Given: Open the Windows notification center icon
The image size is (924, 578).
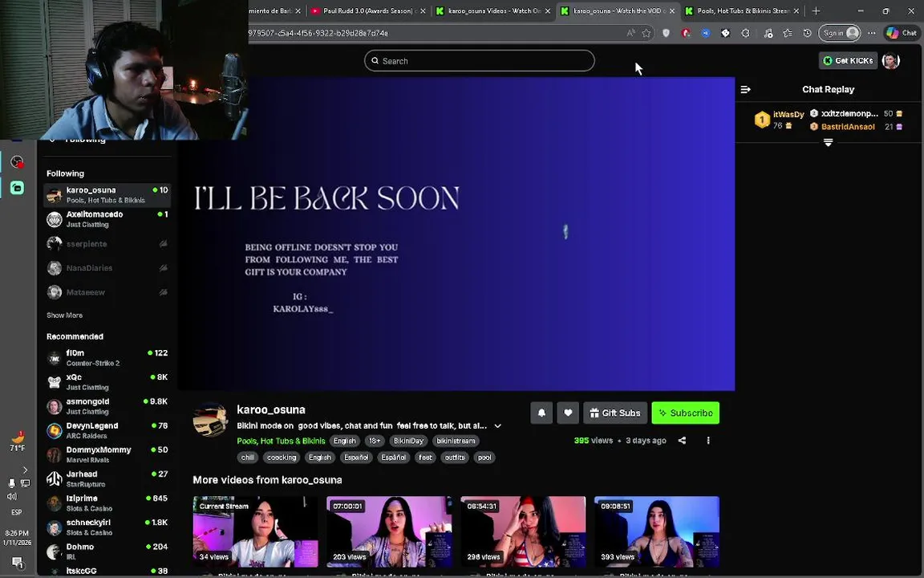Looking at the screenshot, I should [17, 563].
